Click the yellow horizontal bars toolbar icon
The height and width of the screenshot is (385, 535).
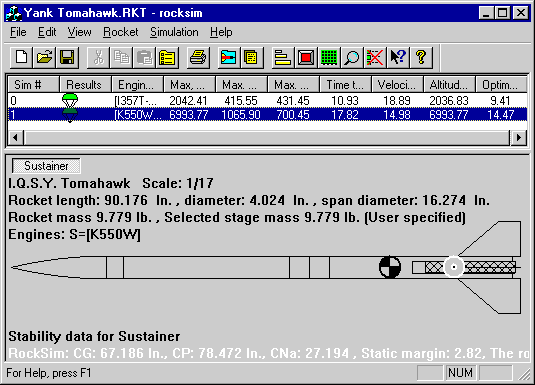283,57
